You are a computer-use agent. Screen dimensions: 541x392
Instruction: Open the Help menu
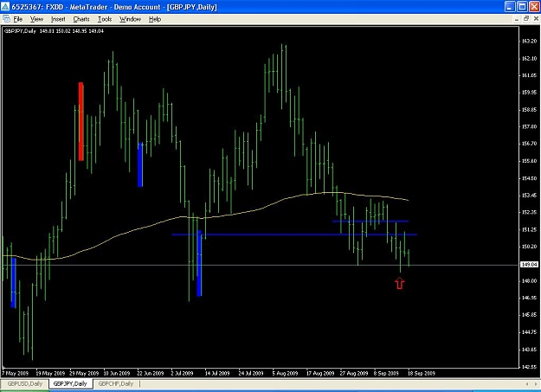point(155,19)
